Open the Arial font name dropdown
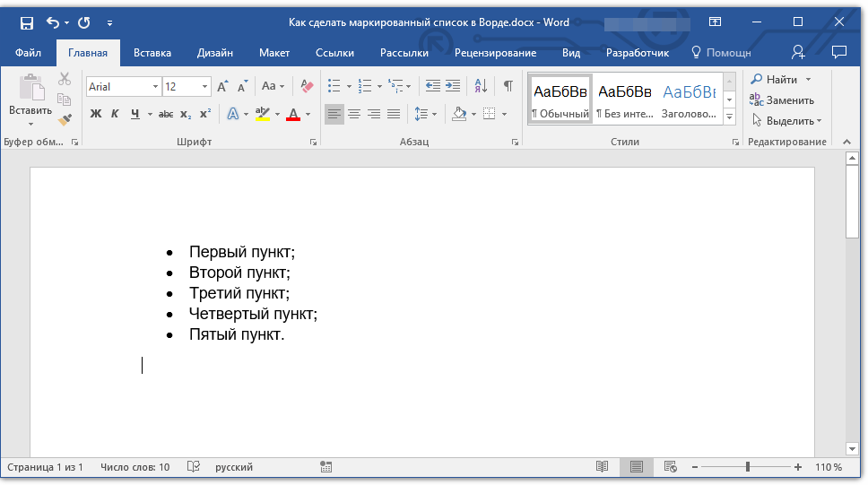The image size is (868, 485). tap(155, 87)
